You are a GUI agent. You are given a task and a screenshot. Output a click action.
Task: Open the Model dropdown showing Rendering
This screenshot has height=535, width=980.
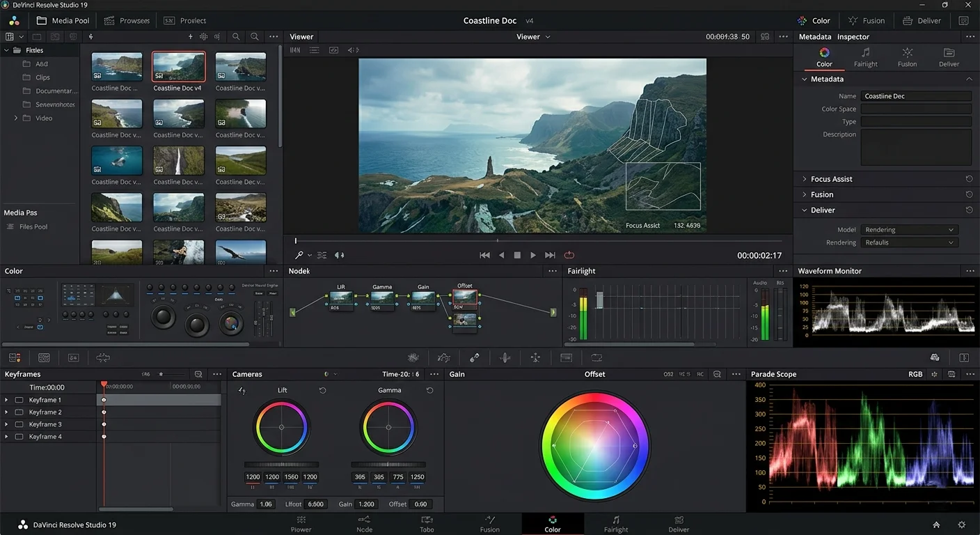(x=909, y=230)
